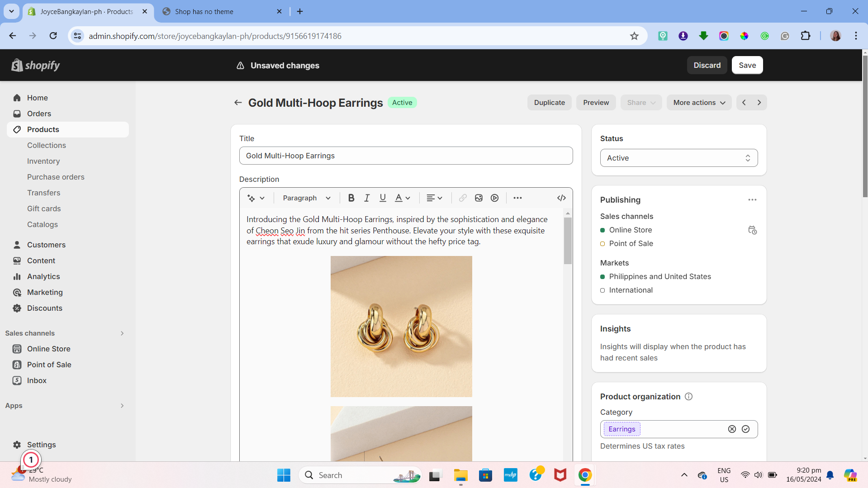Show Product organization info tooltip
The height and width of the screenshot is (488, 868).
coord(688,397)
